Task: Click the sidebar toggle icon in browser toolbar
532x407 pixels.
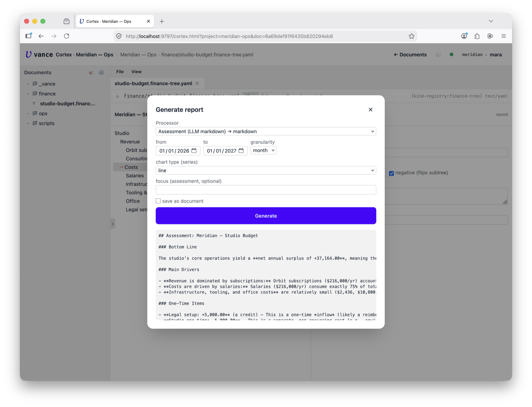Action: tap(29, 36)
